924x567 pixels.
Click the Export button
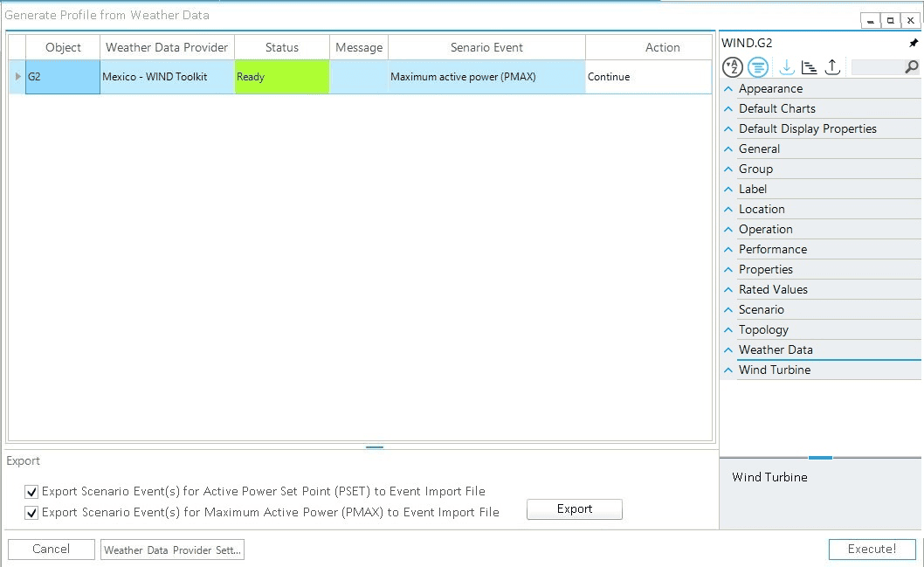click(574, 509)
